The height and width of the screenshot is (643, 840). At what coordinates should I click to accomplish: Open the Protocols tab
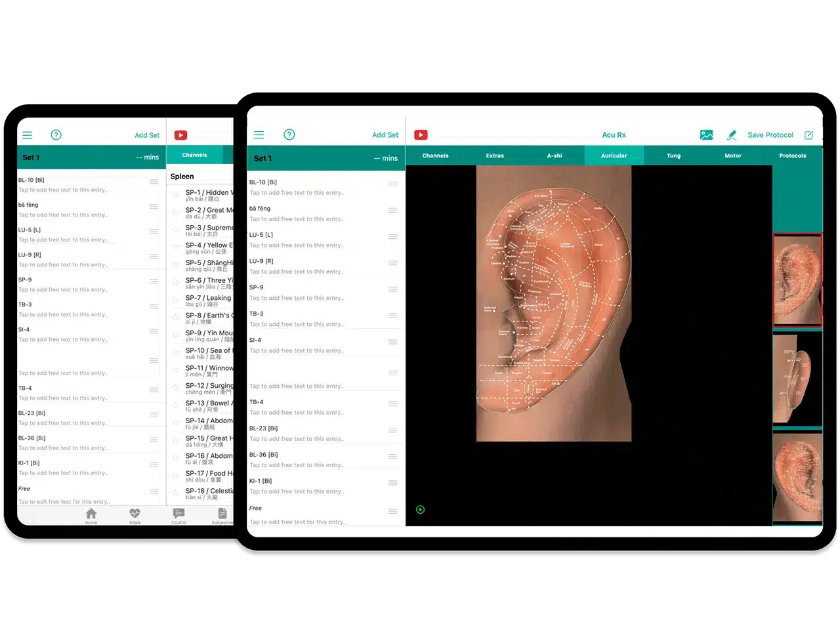pos(792,156)
